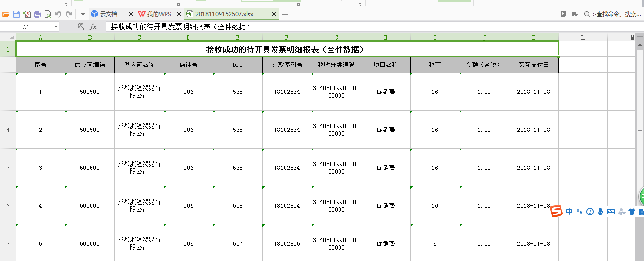644x261 pixels.
Task: Open the soft keyboard icon on IME bar
Action: pyautogui.click(x=611, y=212)
